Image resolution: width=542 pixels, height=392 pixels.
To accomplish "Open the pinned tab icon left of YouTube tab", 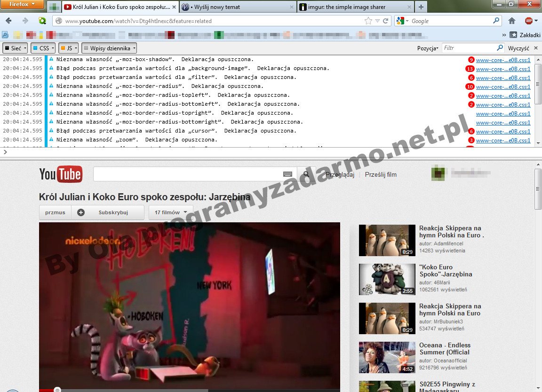I will 53,7.
